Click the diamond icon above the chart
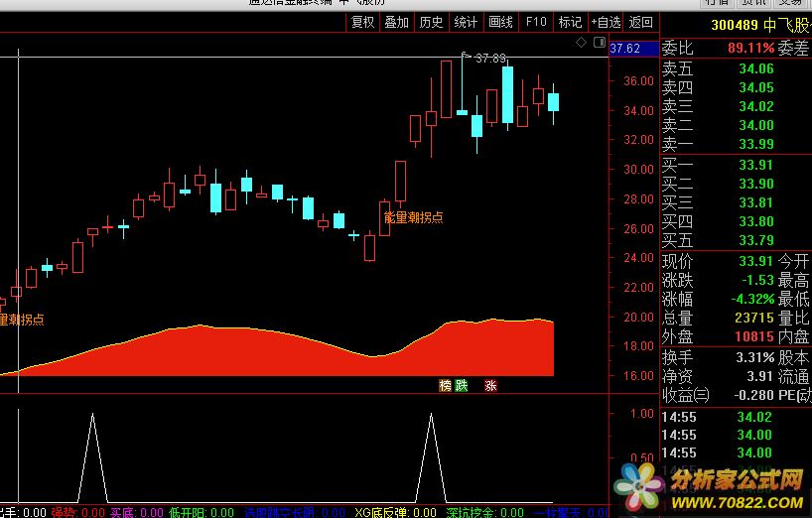 click(x=581, y=44)
